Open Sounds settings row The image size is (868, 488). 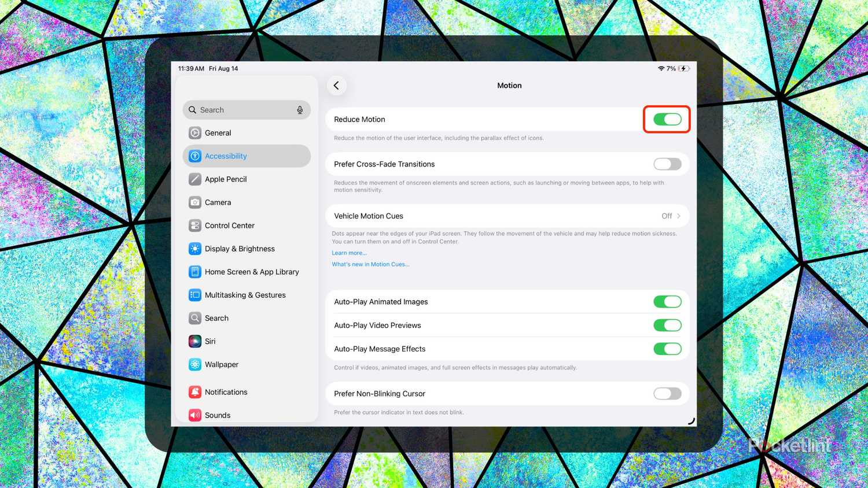tap(247, 415)
